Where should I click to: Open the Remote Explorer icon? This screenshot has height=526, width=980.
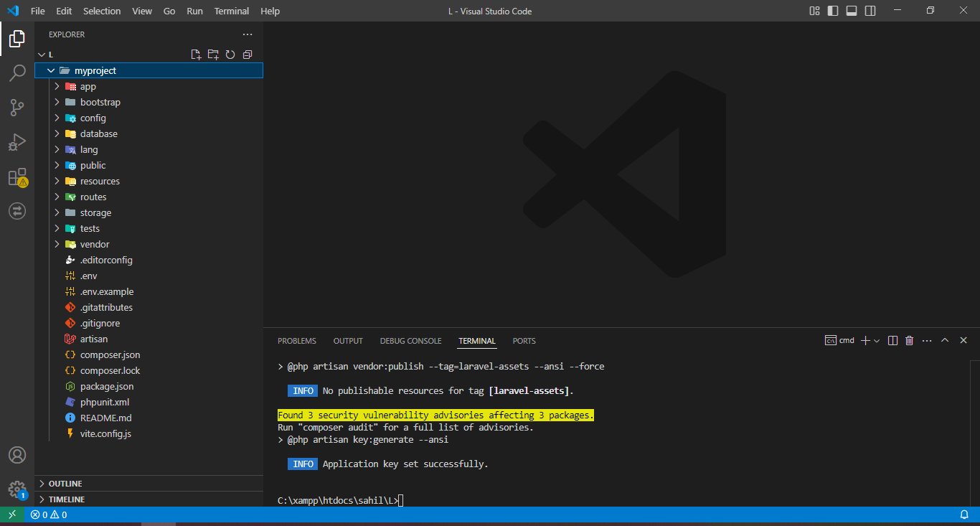click(17, 211)
